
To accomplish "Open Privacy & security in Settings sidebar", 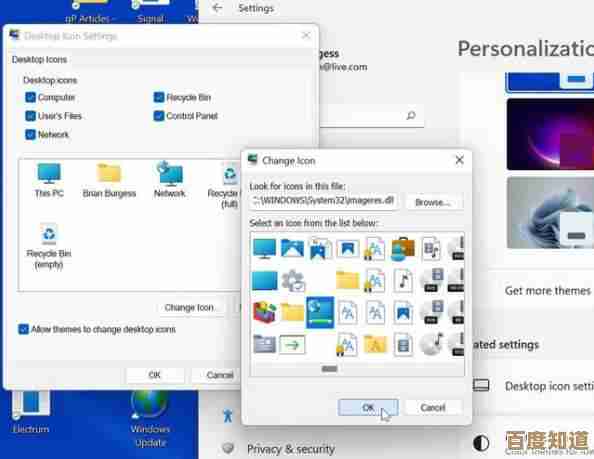I will (291, 449).
